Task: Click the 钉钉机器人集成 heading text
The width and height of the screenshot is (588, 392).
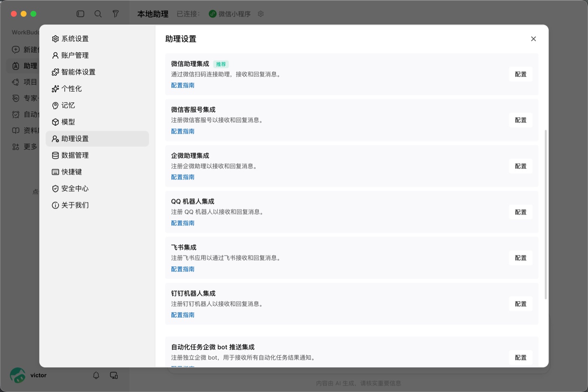Action: [x=193, y=293]
